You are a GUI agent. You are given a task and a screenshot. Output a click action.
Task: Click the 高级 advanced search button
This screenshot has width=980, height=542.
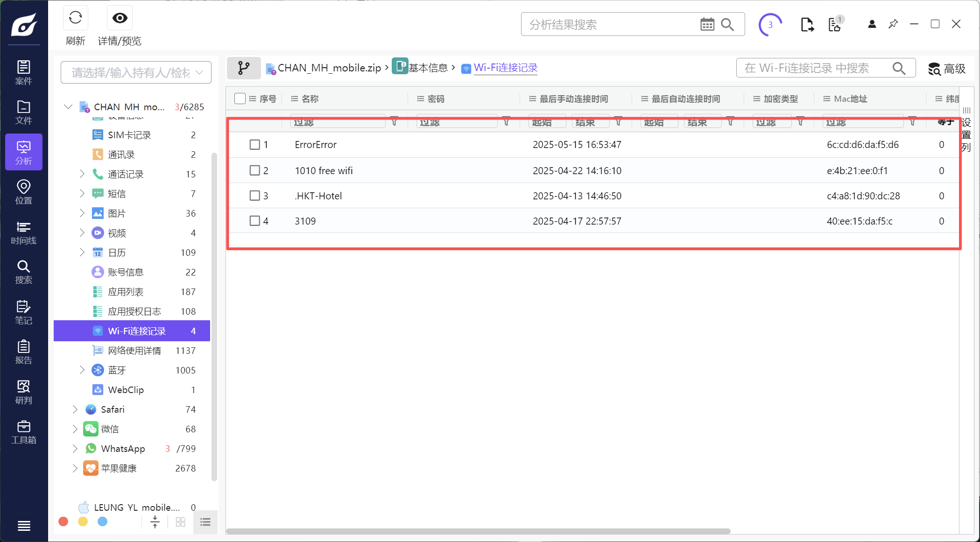click(947, 69)
